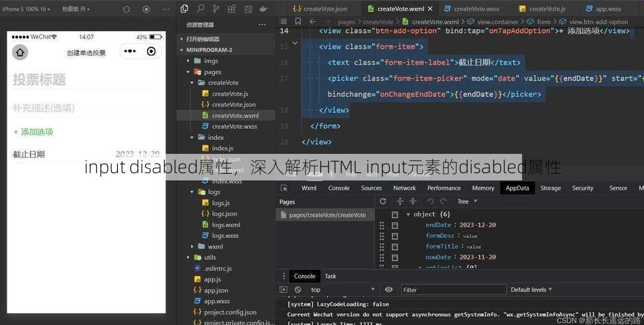Screen dimensions: 644x325
Task: Open createVote.js in the explorer
Action: point(230,94)
